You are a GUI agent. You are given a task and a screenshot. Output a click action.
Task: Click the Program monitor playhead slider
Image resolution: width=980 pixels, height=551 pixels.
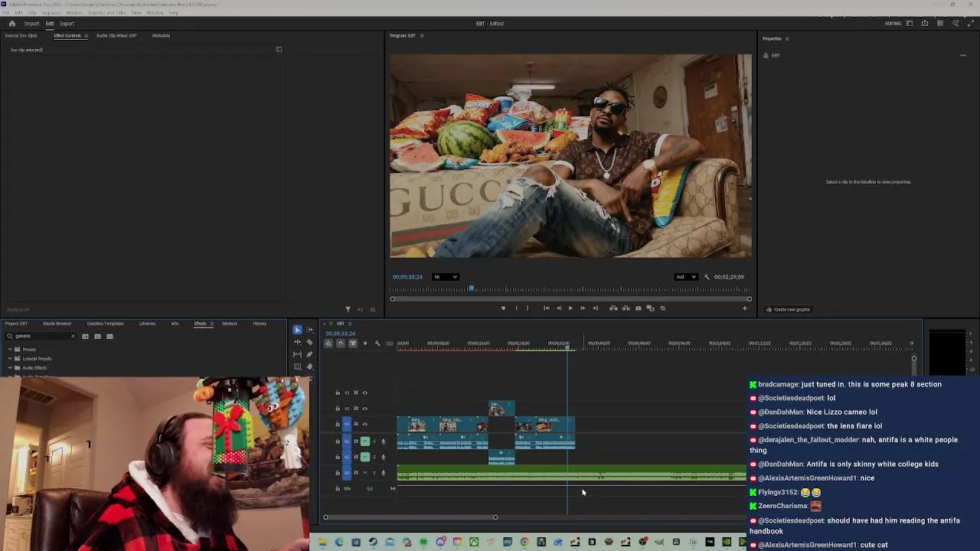[x=471, y=289]
